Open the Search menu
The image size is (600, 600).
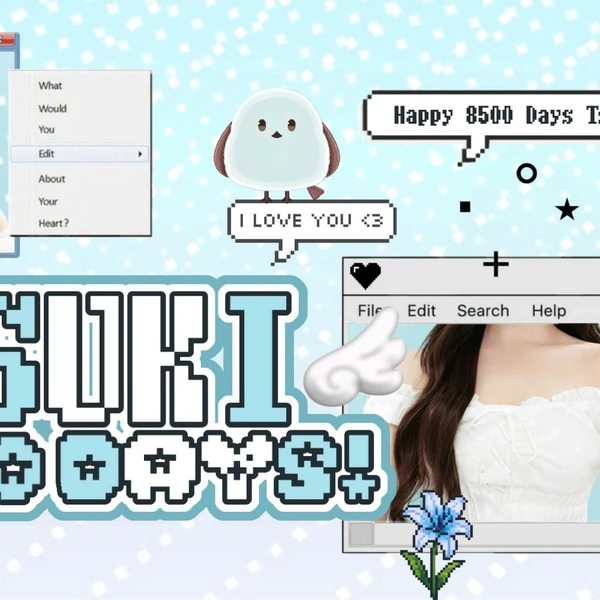click(483, 311)
